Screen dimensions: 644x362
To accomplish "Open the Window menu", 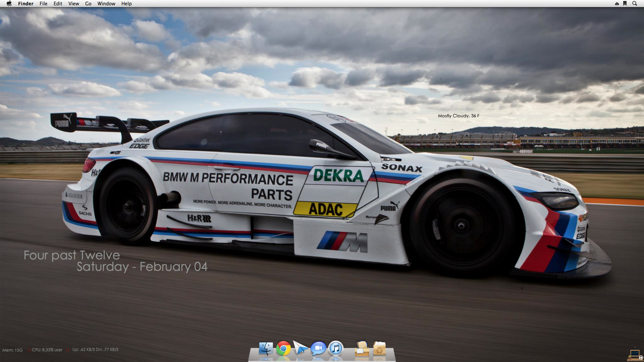I will click(106, 3).
